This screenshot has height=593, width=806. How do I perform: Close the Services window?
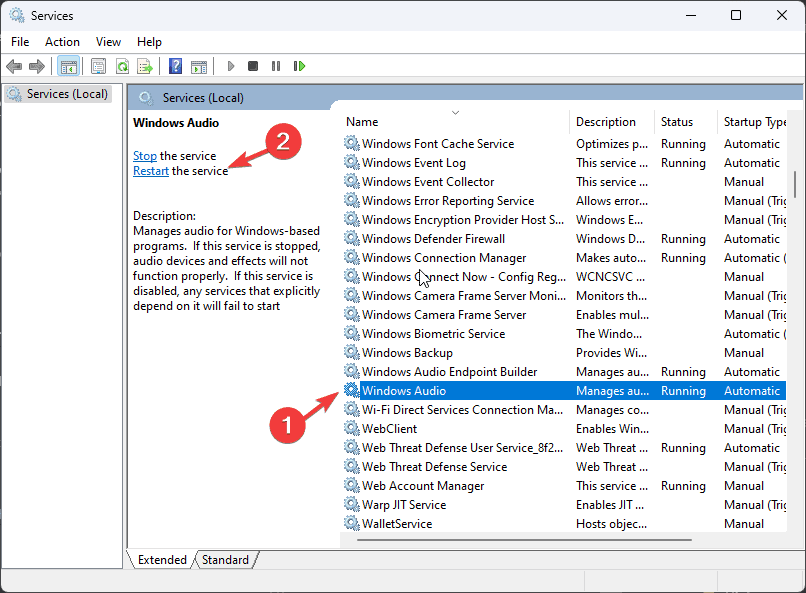[x=781, y=15]
